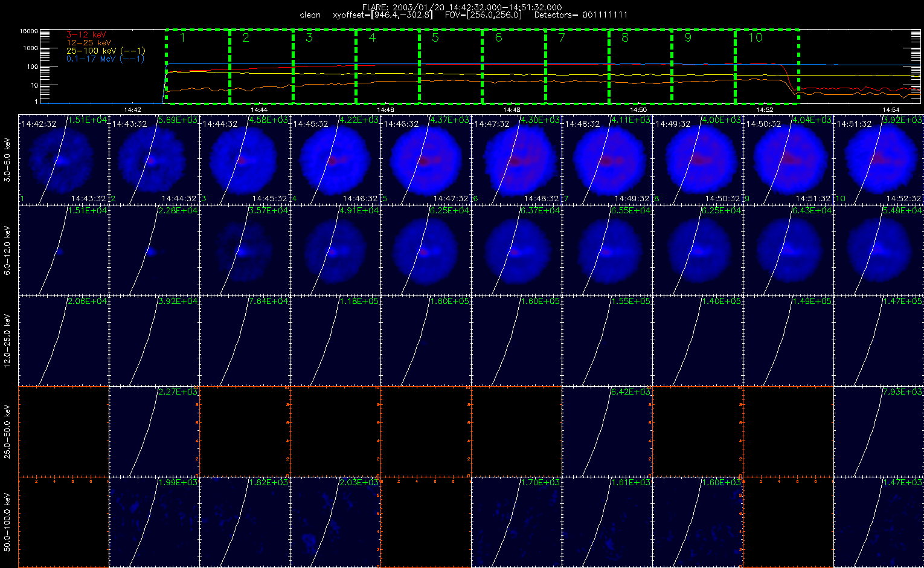Image resolution: width=924 pixels, height=568 pixels.
Task: Click the '3.0-6.0 keV' row label
Action: click(7, 159)
